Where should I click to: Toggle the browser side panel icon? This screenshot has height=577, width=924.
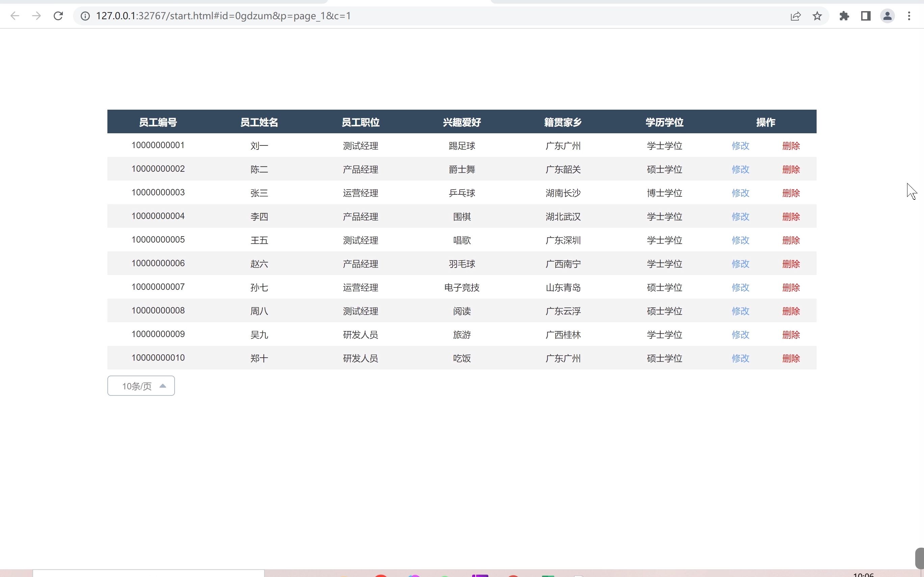866,16
